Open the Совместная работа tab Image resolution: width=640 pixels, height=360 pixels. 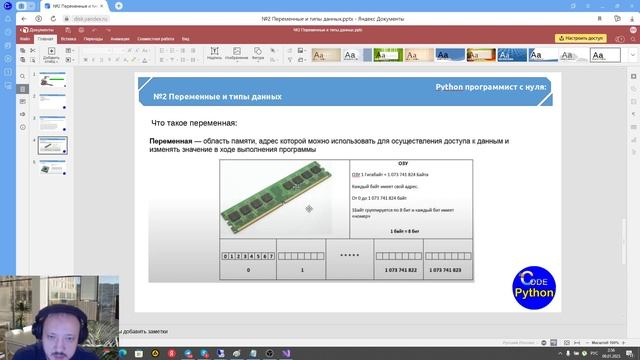(156, 39)
